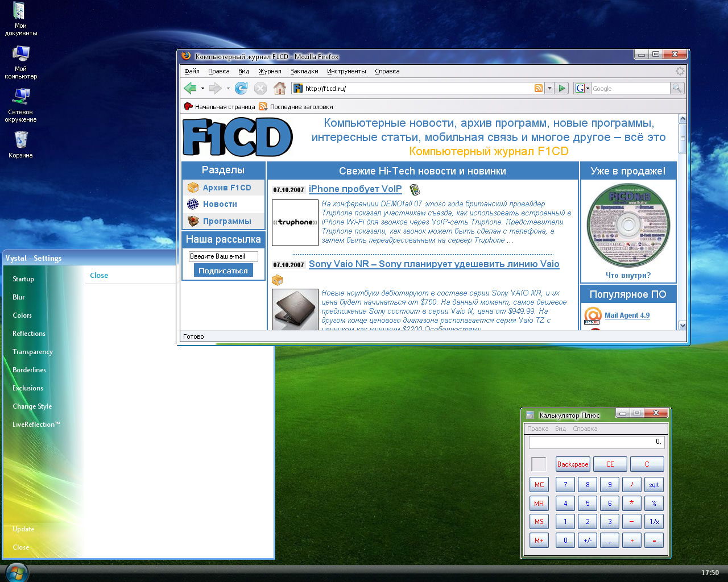Open Архив F1CD section

[x=227, y=188]
